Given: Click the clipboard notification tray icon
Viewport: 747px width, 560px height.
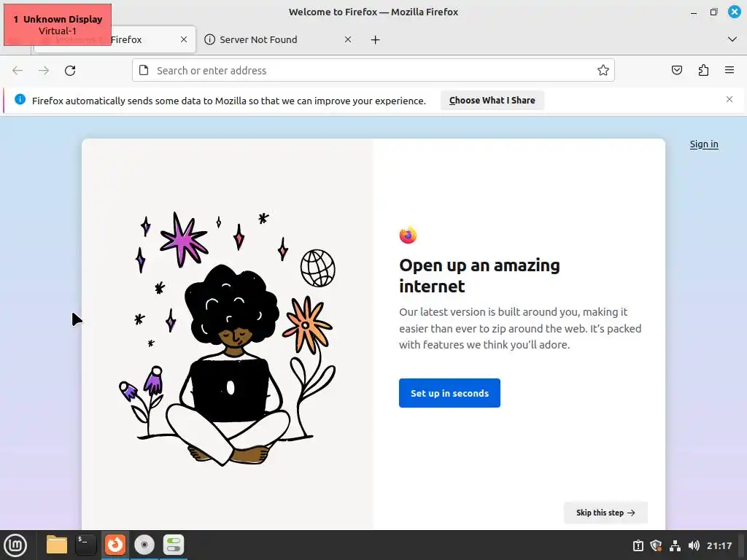Looking at the screenshot, I should tap(638, 545).
